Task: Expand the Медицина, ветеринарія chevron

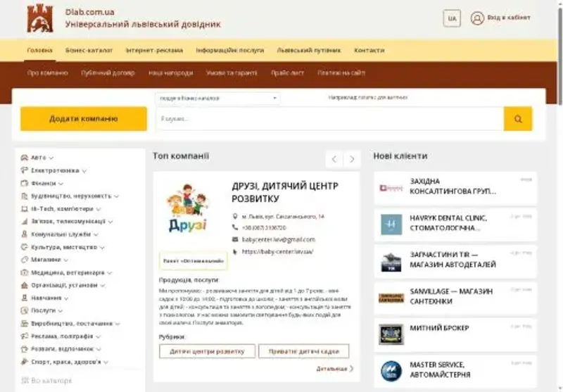Action: 110,273
